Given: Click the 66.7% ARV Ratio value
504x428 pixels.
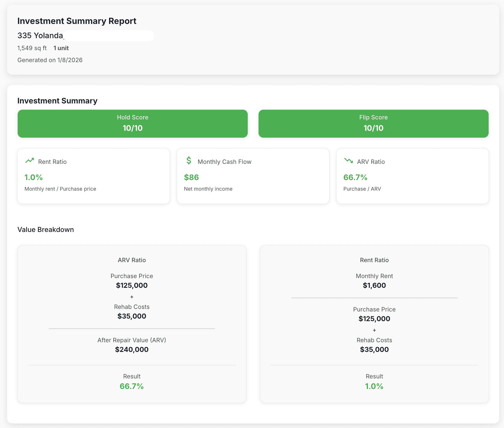Looking at the screenshot, I should (355, 177).
